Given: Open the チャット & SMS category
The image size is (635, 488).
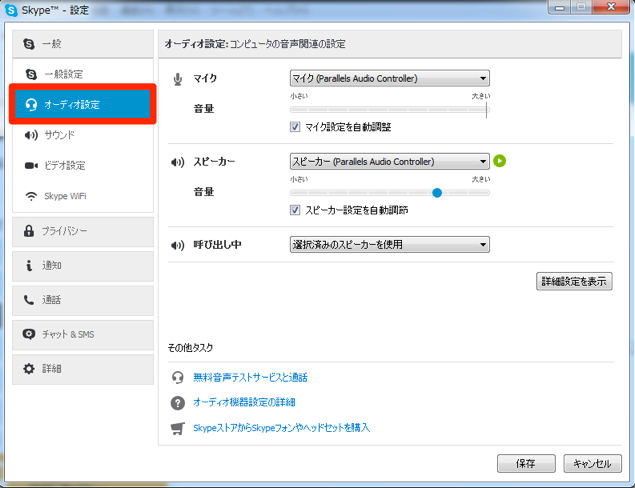Looking at the screenshot, I should 83,335.
